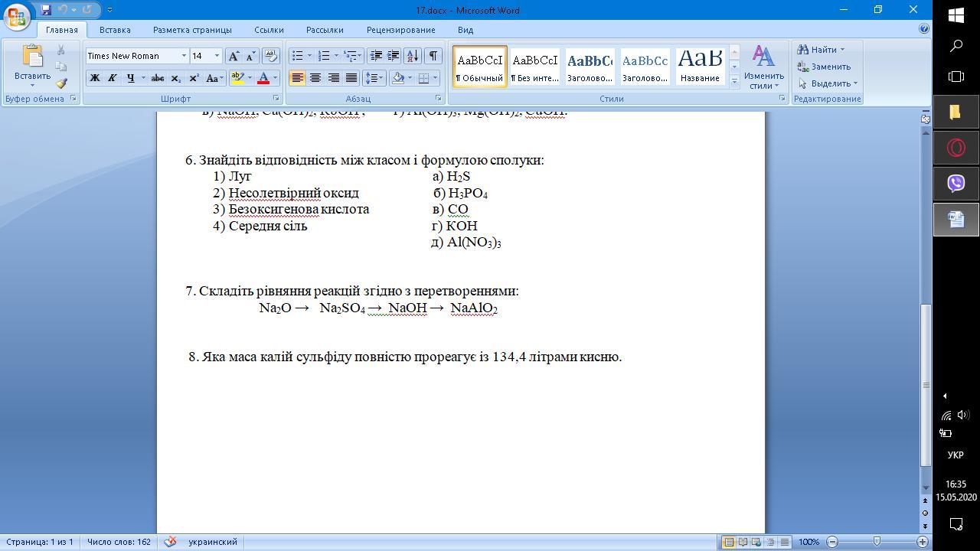Open the font size dropdown
Image resolution: width=980 pixels, height=551 pixels.
coord(217,56)
